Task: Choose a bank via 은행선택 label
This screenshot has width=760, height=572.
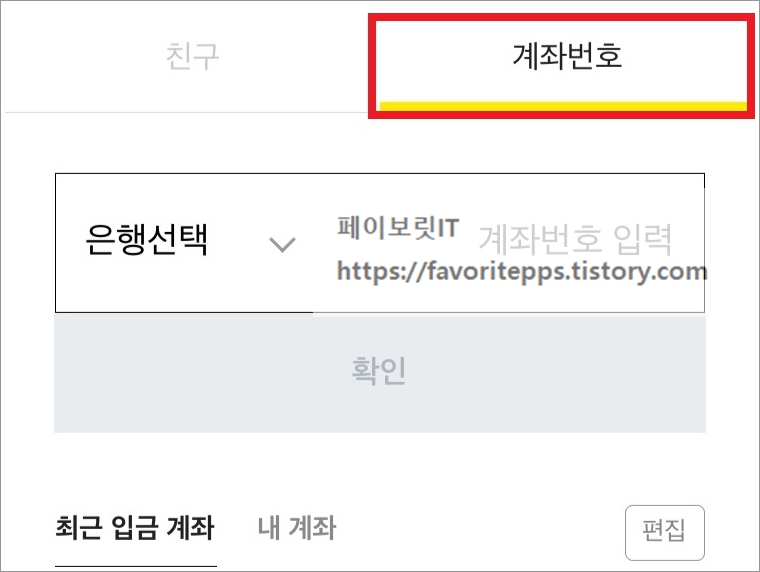Action: (x=146, y=239)
